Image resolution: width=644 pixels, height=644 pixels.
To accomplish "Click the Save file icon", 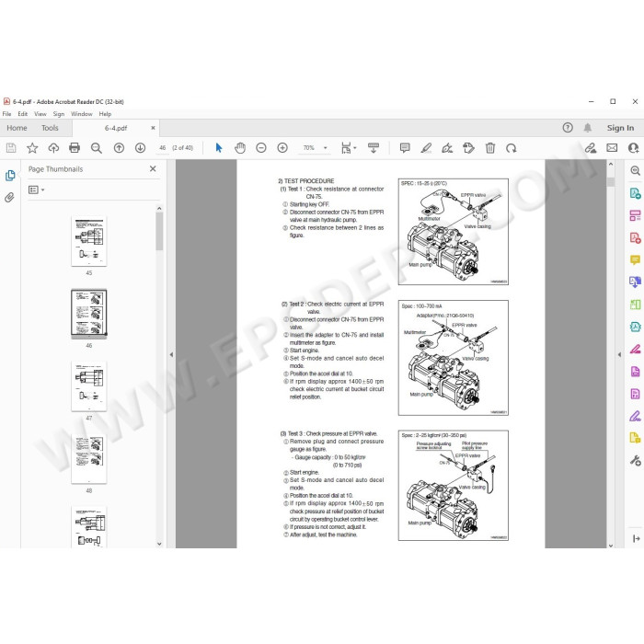I will point(11,148).
